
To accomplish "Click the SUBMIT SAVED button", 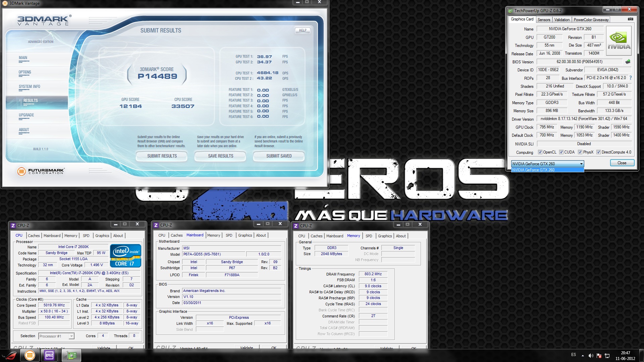I will pos(279,156).
